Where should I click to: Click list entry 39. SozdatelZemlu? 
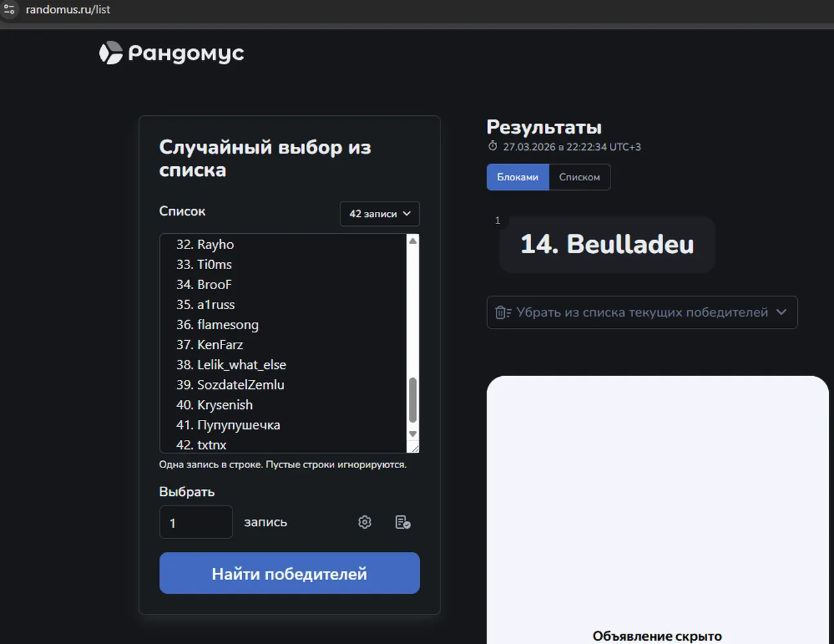click(230, 384)
